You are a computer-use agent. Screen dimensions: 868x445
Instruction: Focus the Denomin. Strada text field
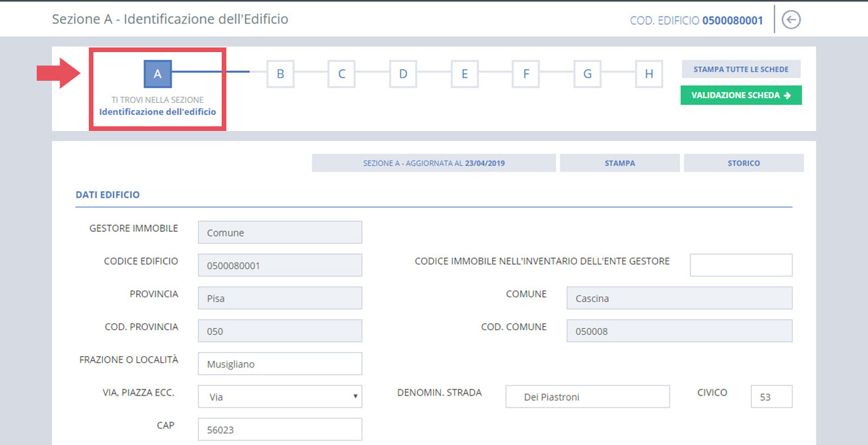point(587,396)
